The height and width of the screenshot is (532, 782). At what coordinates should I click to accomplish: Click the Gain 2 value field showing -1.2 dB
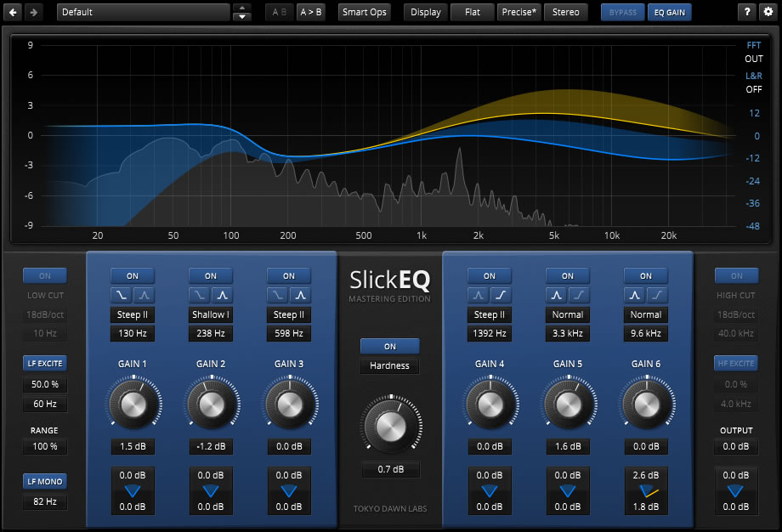210,446
